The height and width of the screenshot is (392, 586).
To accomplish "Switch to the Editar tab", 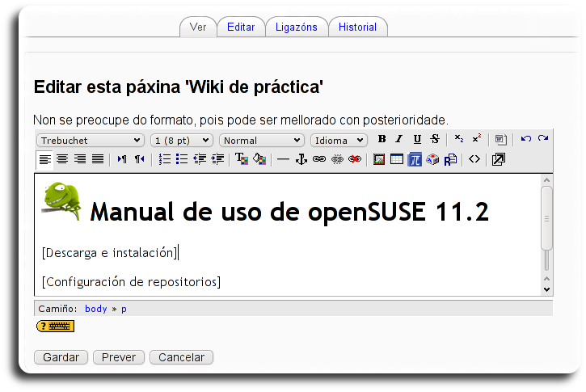I will (241, 27).
